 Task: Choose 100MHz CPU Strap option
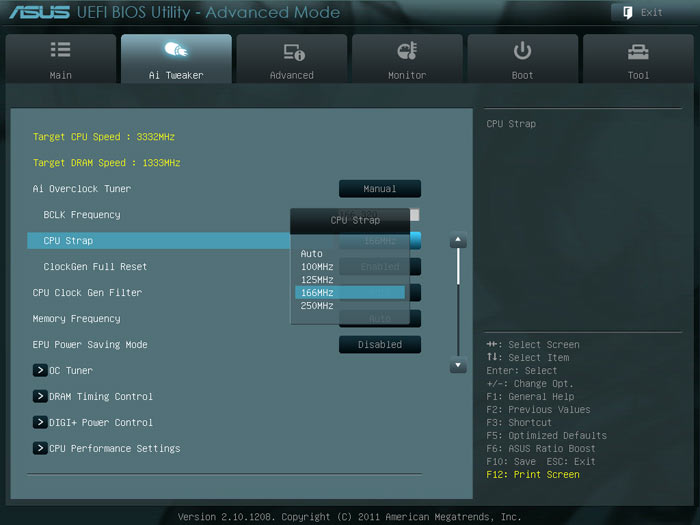tap(317, 267)
